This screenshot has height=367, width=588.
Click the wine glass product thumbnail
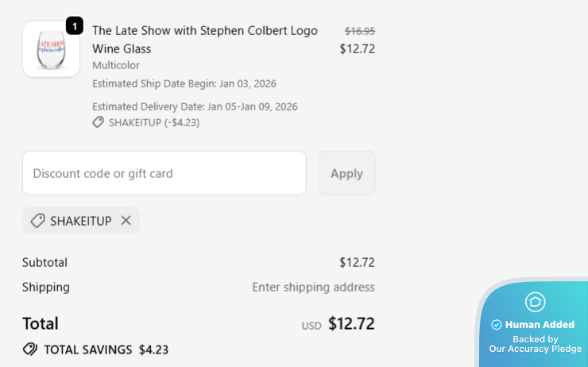(51, 49)
